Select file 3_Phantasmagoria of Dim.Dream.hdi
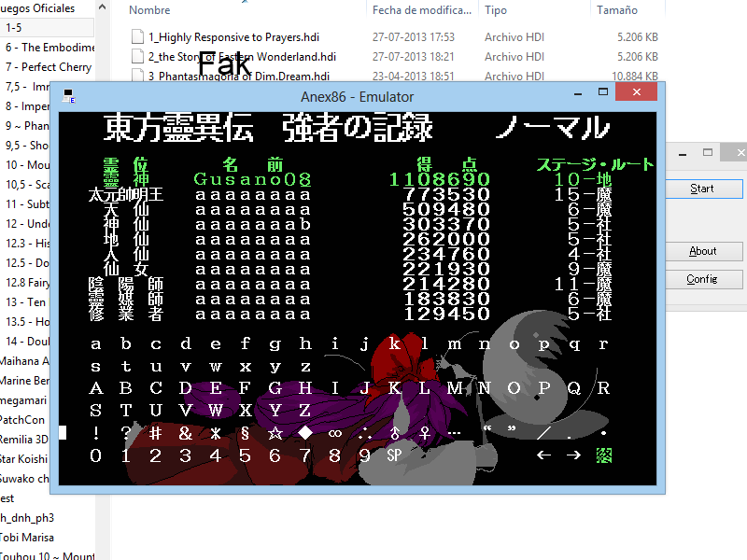 239,77
